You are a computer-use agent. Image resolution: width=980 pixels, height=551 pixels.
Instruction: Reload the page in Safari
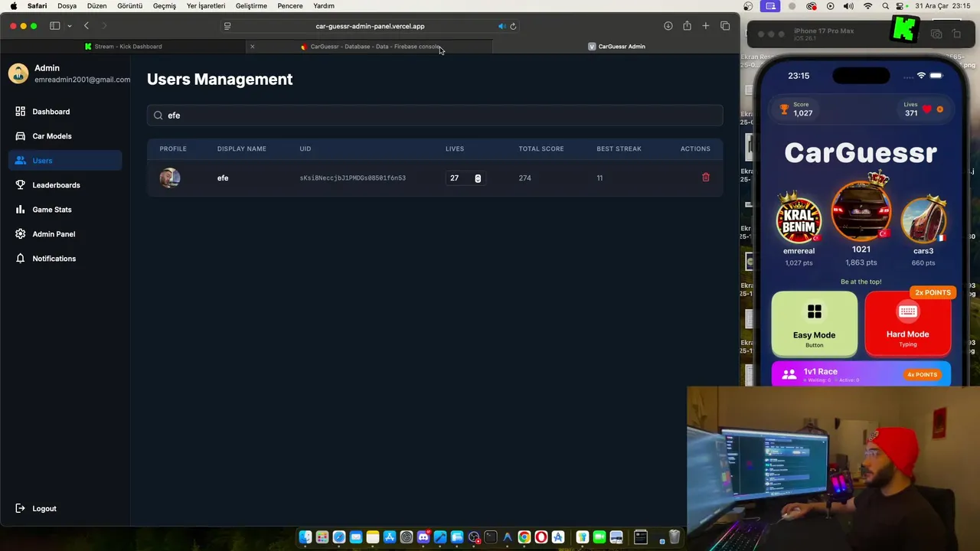tap(513, 26)
